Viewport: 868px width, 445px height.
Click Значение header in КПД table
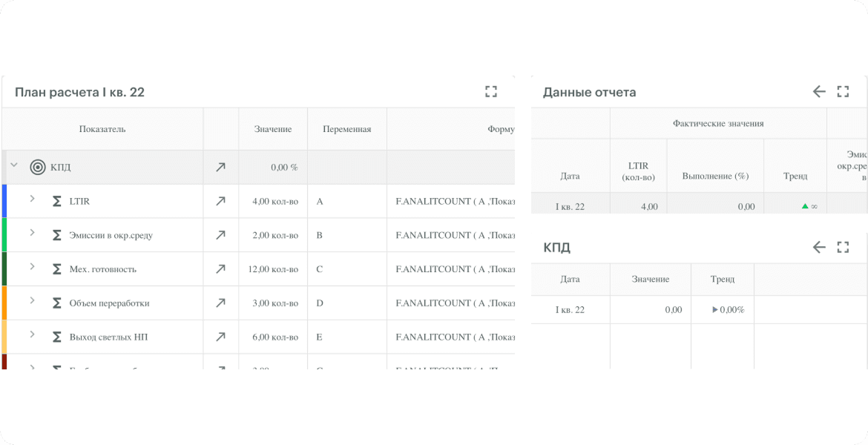pyautogui.click(x=651, y=279)
